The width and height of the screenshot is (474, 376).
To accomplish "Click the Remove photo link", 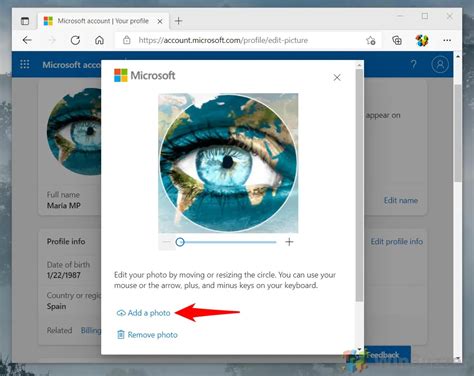I will [152, 335].
